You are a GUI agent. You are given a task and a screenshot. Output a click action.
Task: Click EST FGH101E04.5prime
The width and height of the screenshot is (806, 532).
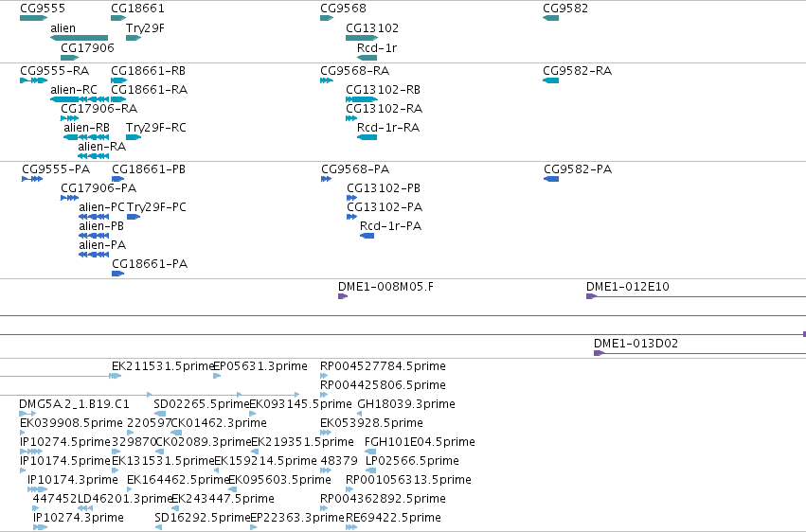click(x=370, y=452)
